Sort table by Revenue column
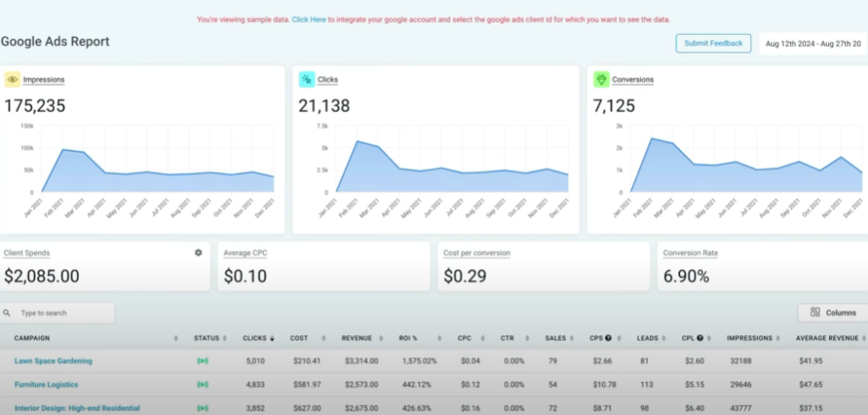Screen dimensions: 868x415 coord(381,338)
